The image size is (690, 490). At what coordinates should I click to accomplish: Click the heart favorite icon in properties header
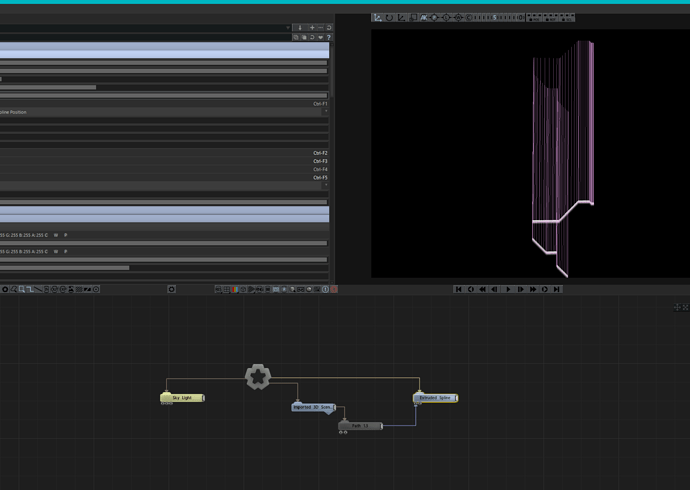pyautogui.click(x=320, y=37)
